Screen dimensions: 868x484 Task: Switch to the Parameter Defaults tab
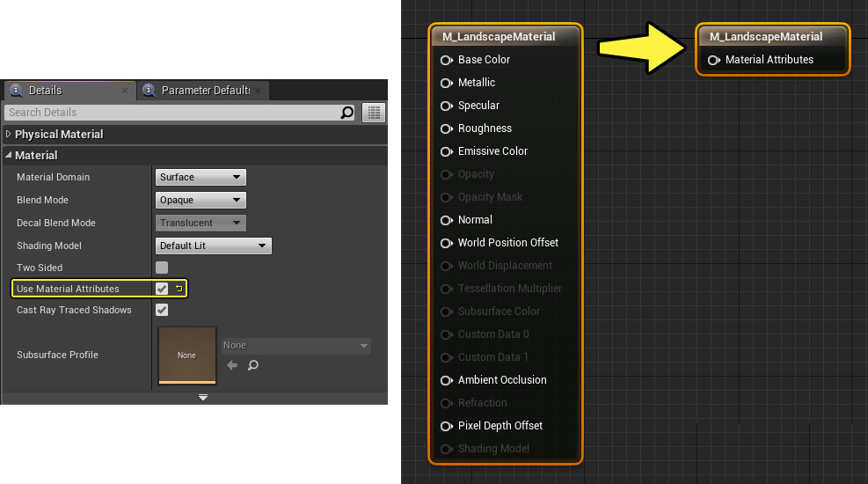[x=204, y=91]
